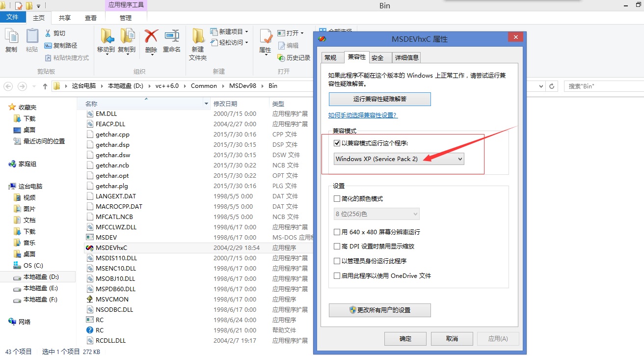Click MSDev98 in address breadcrumb
The image size is (644, 356).
241,86
